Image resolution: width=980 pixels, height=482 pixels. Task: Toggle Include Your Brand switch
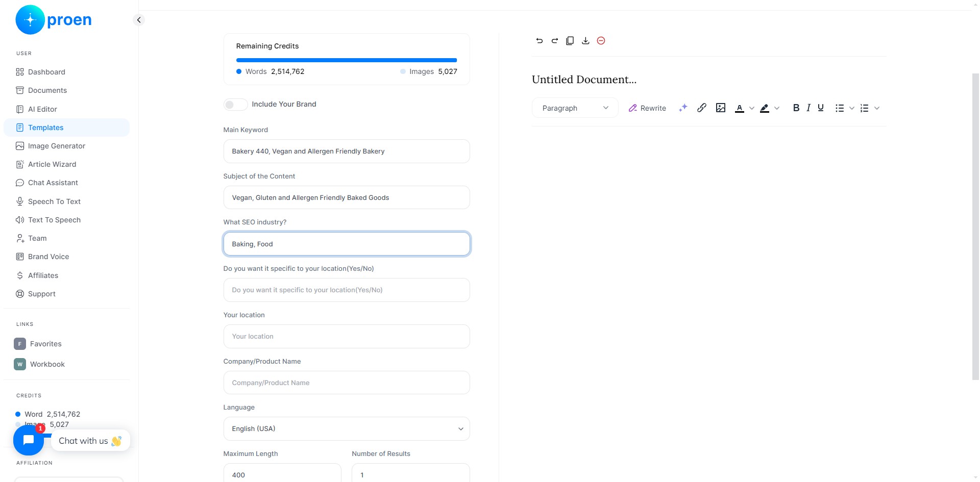click(235, 105)
